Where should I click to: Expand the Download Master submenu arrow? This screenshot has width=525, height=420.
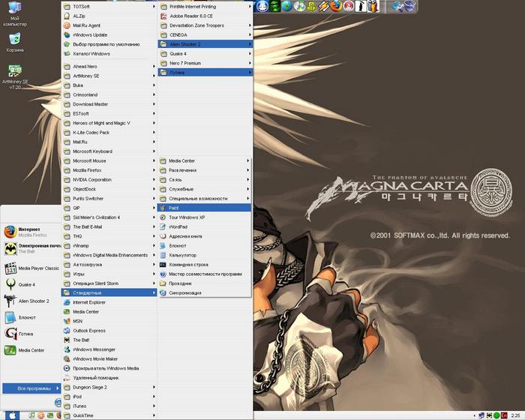154,104
